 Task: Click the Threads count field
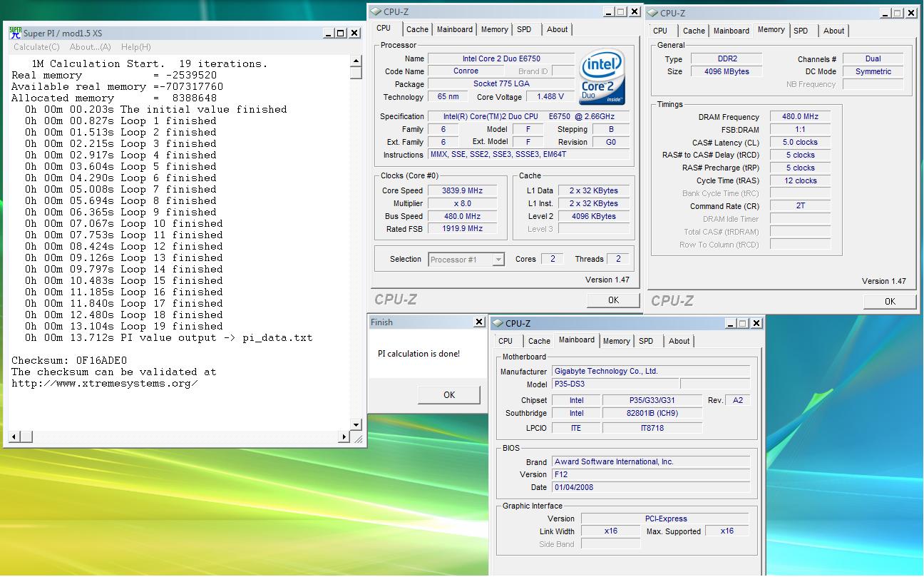point(618,259)
